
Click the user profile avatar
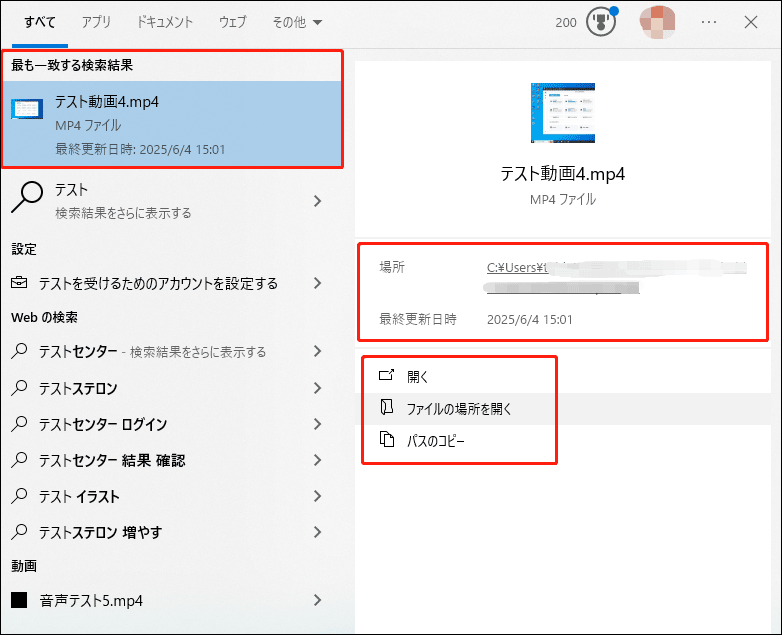click(x=657, y=22)
